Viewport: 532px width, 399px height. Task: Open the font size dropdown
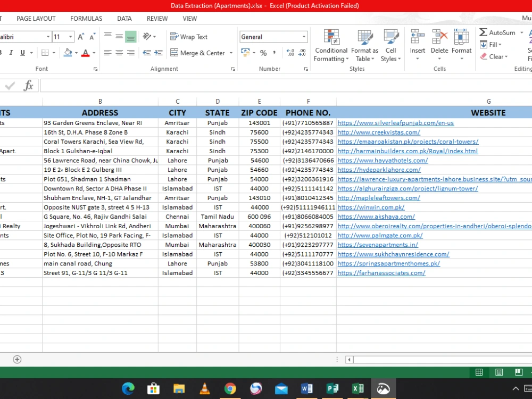coord(70,37)
